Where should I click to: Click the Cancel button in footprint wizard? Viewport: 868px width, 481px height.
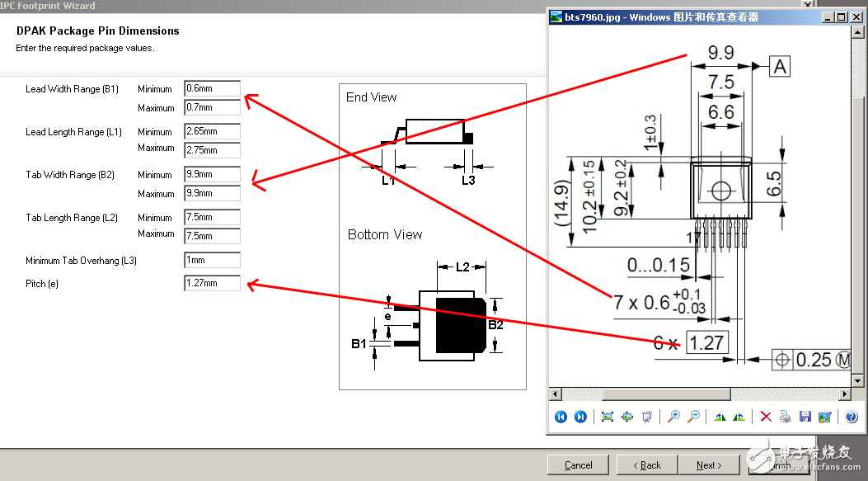click(x=578, y=465)
